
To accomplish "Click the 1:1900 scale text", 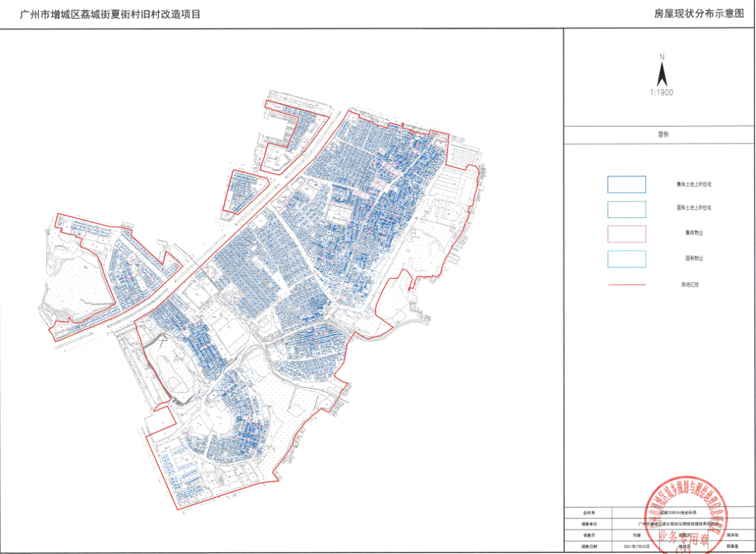I will click(x=661, y=92).
